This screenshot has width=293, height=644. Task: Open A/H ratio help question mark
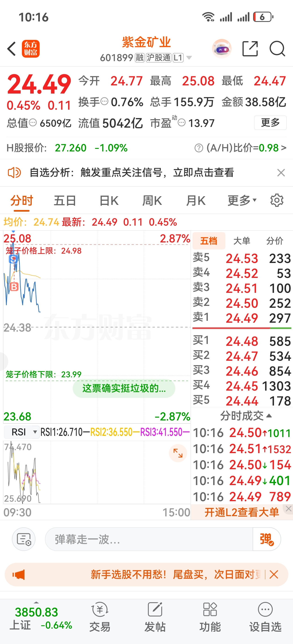[199, 148]
